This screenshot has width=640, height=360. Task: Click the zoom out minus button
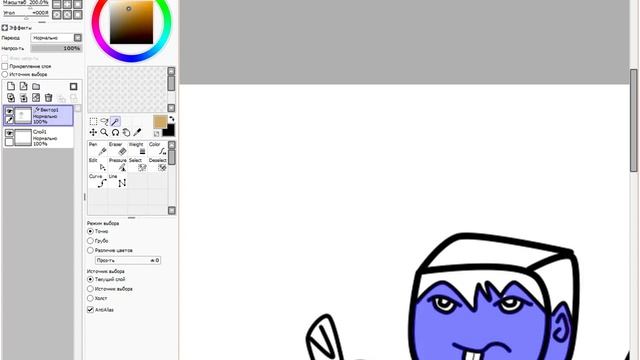[57, 4]
